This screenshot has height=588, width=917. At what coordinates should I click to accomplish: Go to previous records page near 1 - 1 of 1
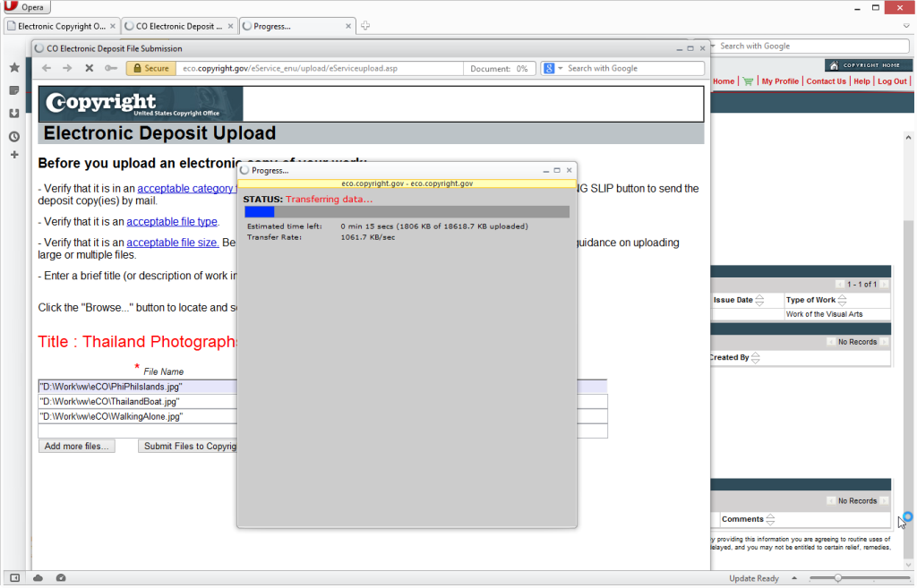pyautogui.click(x=840, y=285)
